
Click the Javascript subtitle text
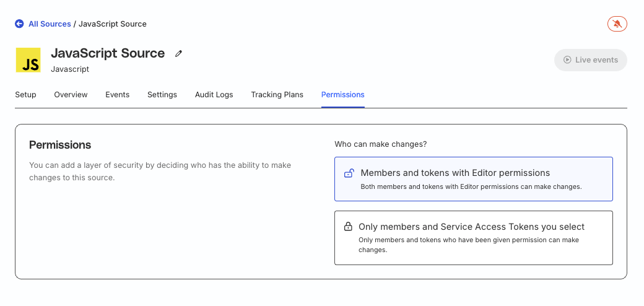tap(70, 69)
